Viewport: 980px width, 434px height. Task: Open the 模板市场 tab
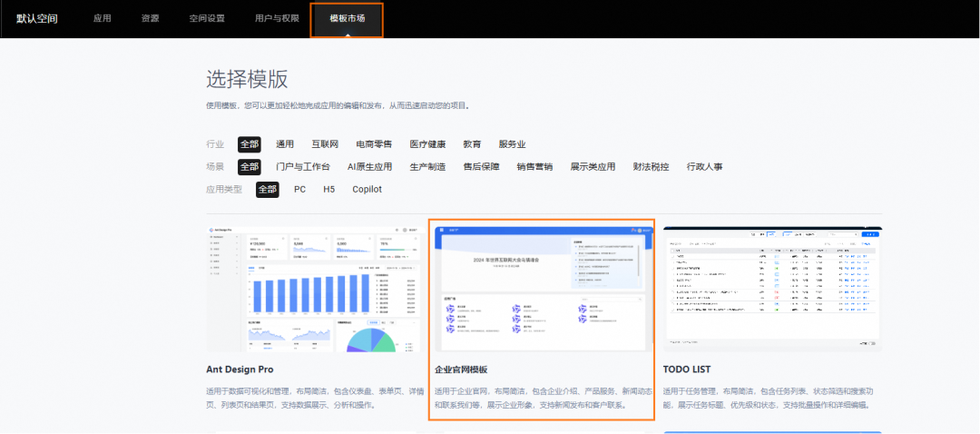pos(348,18)
